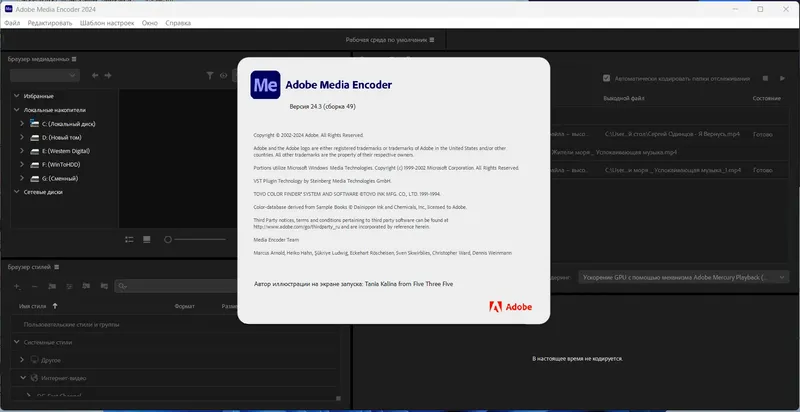Image resolution: width=800 pixels, height=412 pixels.
Task: Maximize the Media Encoder window
Action: 760,9
